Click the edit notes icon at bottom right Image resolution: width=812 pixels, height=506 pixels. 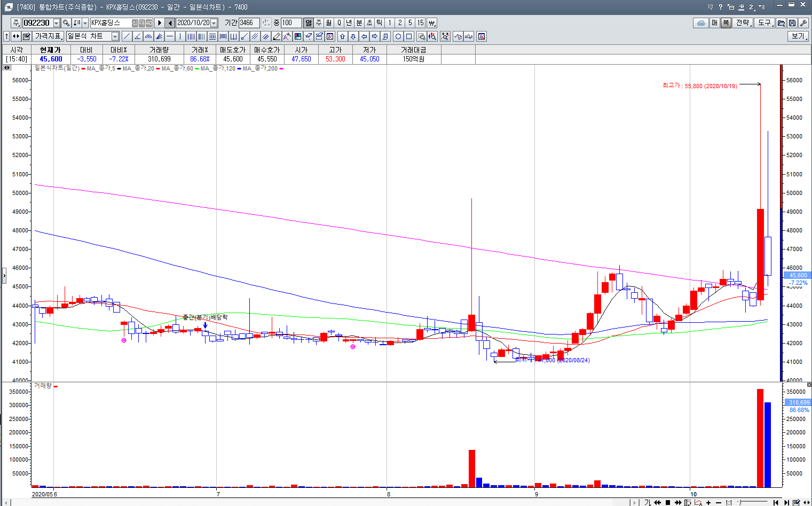[x=796, y=502]
